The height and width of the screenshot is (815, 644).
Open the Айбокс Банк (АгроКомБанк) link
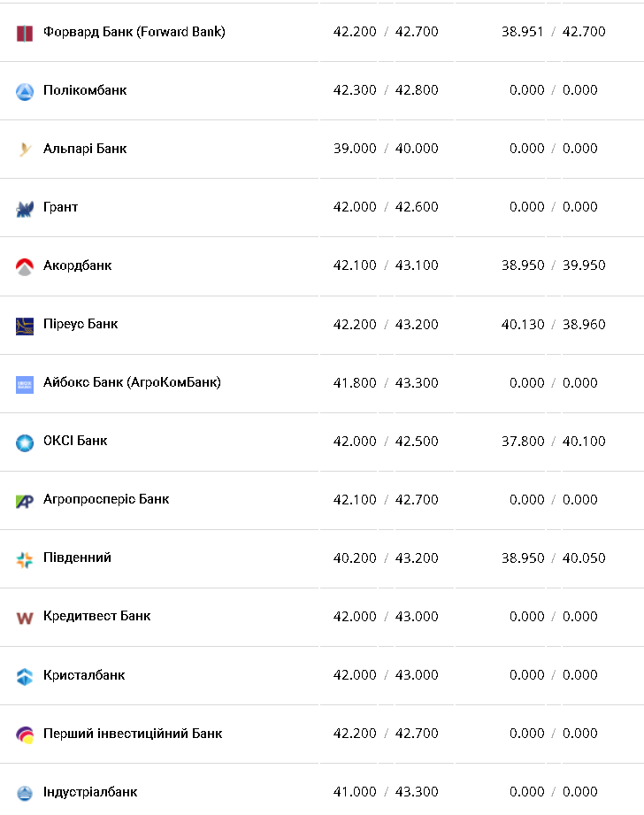(132, 382)
